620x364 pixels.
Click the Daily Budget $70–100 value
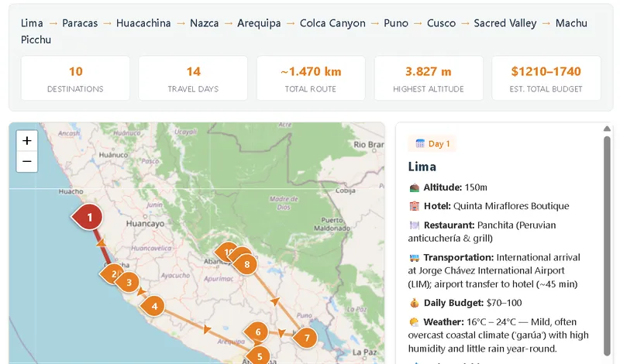(505, 303)
